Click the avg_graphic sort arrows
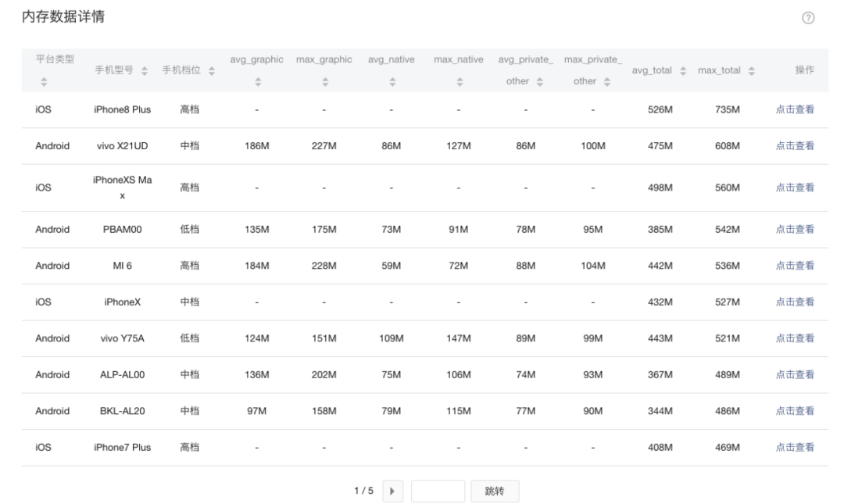 pyautogui.click(x=256, y=80)
